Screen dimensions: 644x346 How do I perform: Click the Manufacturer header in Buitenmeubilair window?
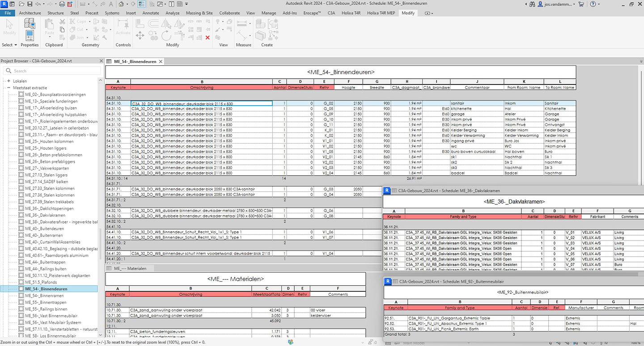[x=581, y=308]
